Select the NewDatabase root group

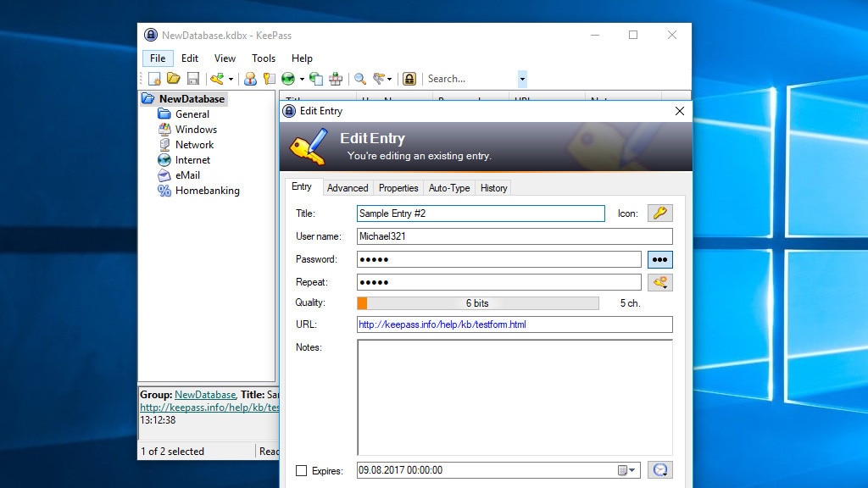point(192,98)
